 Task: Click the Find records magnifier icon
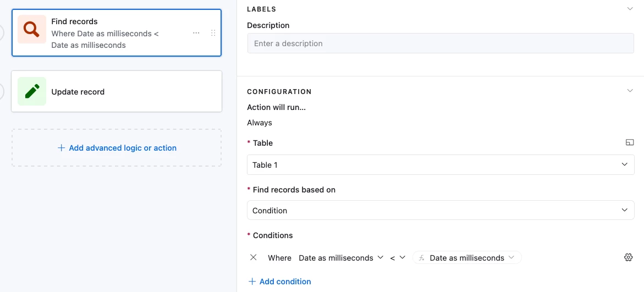[32, 30]
